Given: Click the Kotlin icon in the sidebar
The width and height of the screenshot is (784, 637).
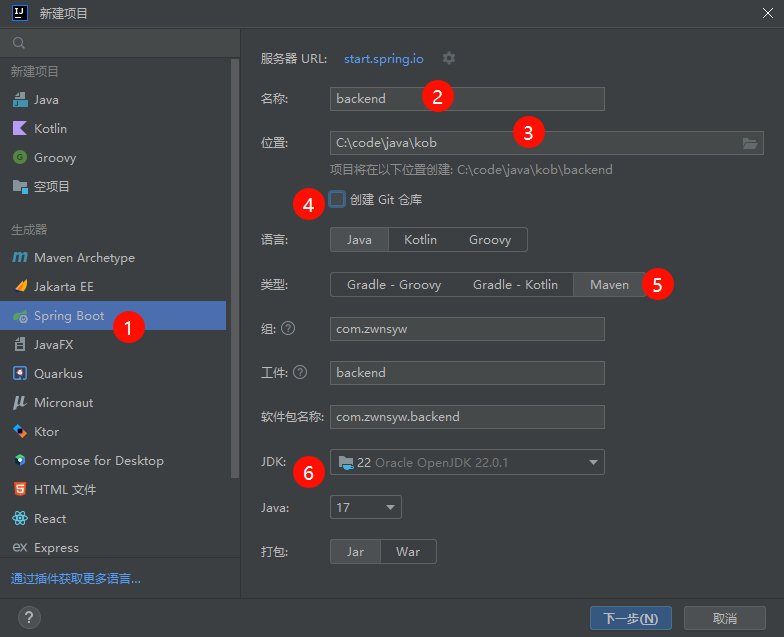Looking at the screenshot, I should pyautogui.click(x=20, y=128).
